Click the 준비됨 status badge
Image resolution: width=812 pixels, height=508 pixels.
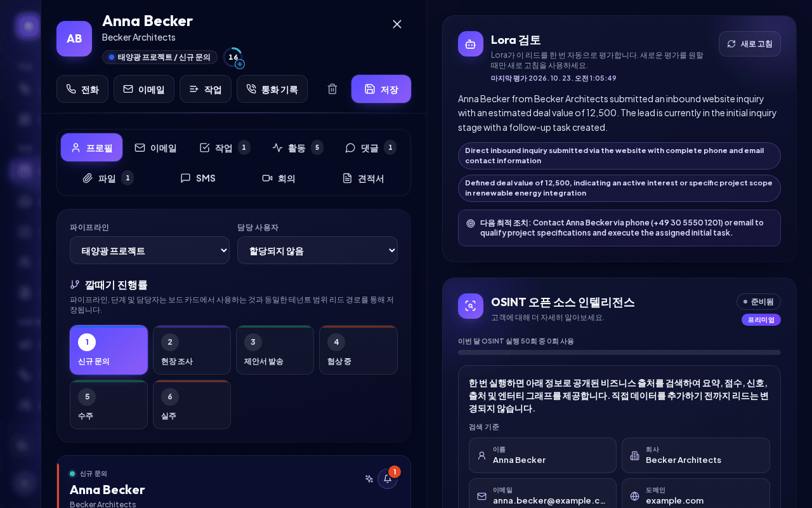(x=759, y=302)
